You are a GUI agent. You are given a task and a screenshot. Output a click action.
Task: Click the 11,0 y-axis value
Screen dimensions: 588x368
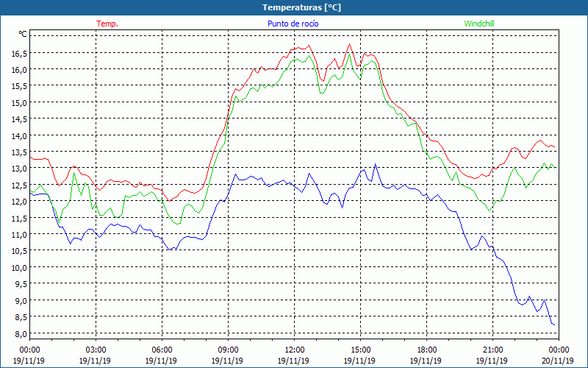(20, 235)
